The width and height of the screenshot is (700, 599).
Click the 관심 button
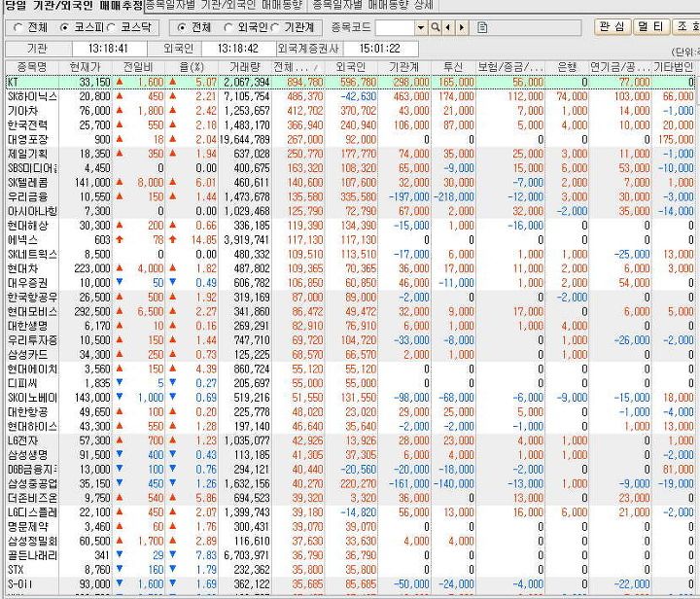[612, 27]
